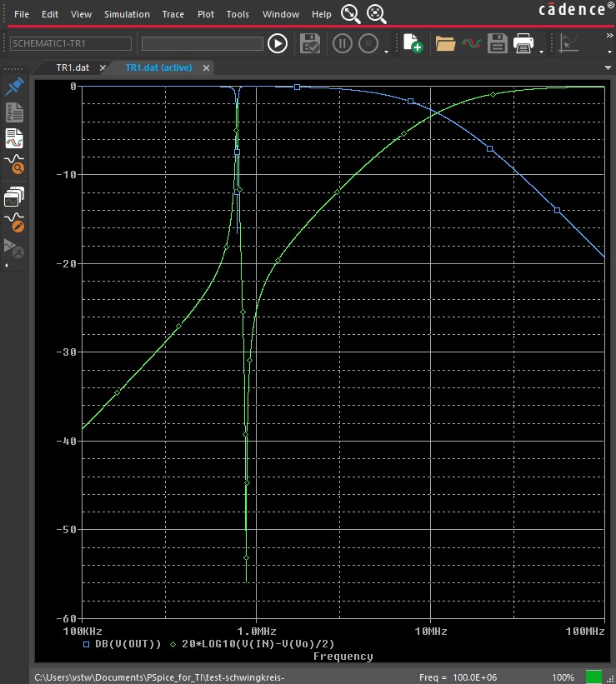Select the DB(V(OUT)) trace legend
616x684 pixels.
pyautogui.click(x=128, y=644)
